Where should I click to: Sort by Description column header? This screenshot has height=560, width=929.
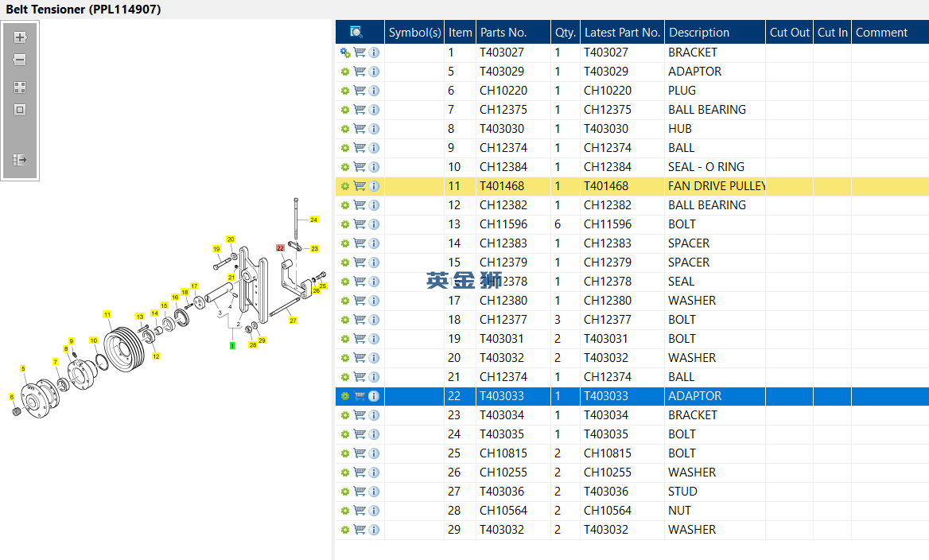click(714, 32)
